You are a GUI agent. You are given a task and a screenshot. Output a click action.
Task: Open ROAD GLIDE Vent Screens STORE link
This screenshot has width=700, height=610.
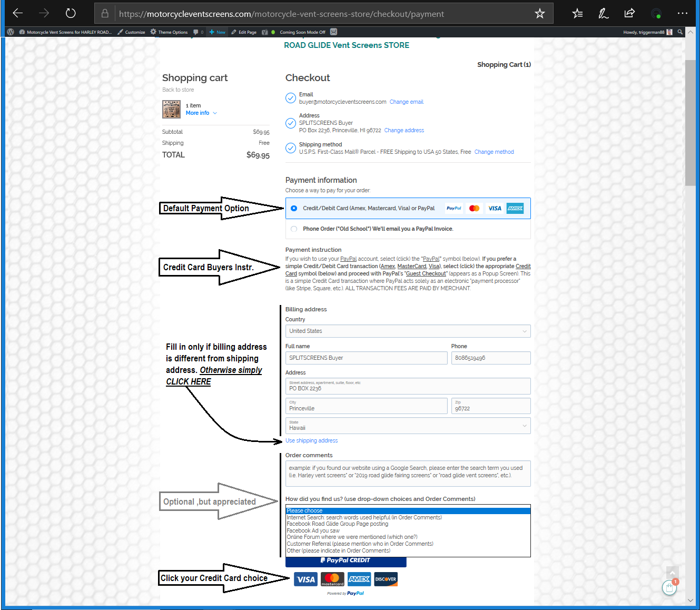[x=347, y=45]
